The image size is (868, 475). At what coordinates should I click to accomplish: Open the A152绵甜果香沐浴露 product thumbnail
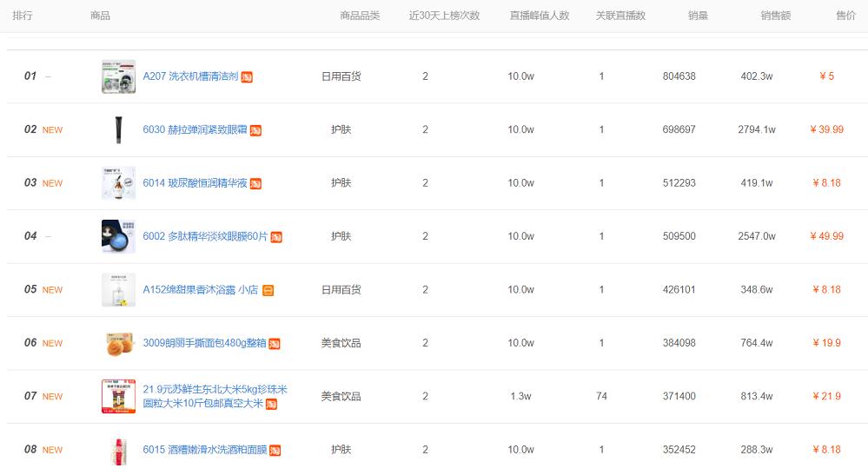(x=118, y=290)
